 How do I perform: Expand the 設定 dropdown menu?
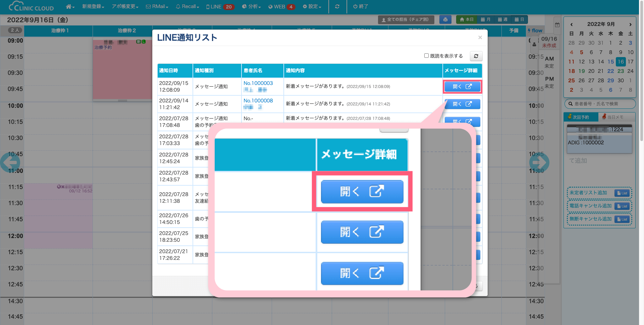312,7
